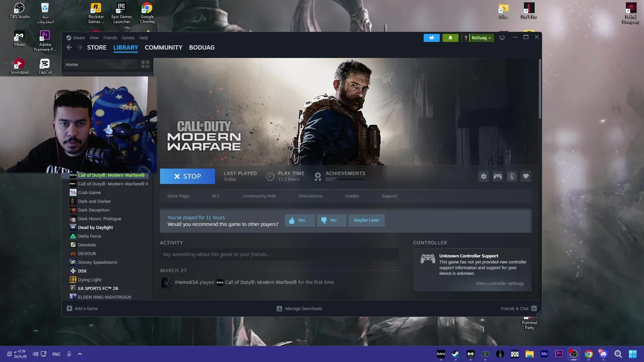Open Adobe Premiere Pro desktop shortcut
The height and width of the screenshot is (362, 644).
[x=45, y=41]
